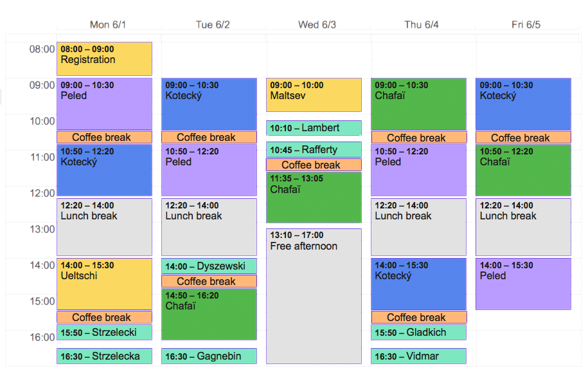Click the Mon 6/1 day header
This screenshot has height=377, width=588.
(x=108, y=25)
